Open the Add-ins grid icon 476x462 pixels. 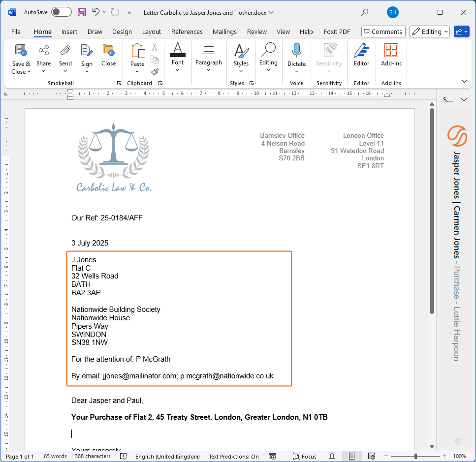[391, 50]
